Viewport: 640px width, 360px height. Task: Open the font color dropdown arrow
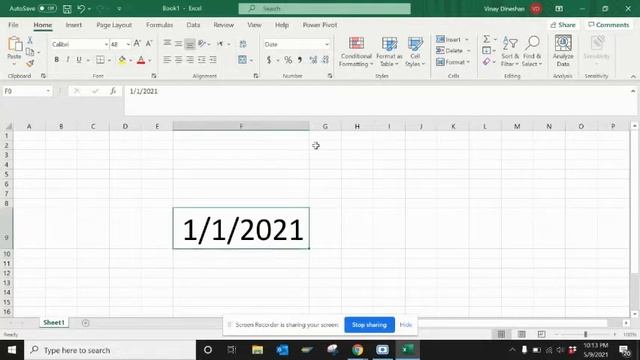pyautogui.click(x=150, y=60)
